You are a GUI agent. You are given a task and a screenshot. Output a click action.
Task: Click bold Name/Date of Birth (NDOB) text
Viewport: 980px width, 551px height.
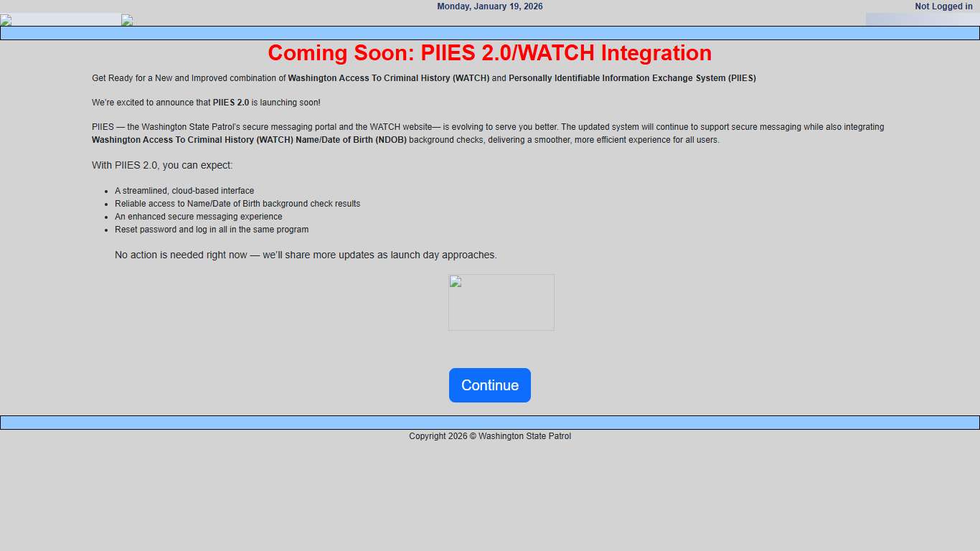[351, 140]
